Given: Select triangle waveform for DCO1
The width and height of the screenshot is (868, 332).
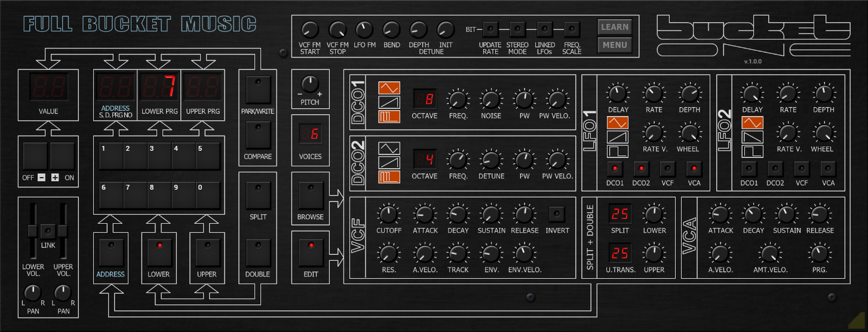Looking at the screenshot, I should 389,88.
